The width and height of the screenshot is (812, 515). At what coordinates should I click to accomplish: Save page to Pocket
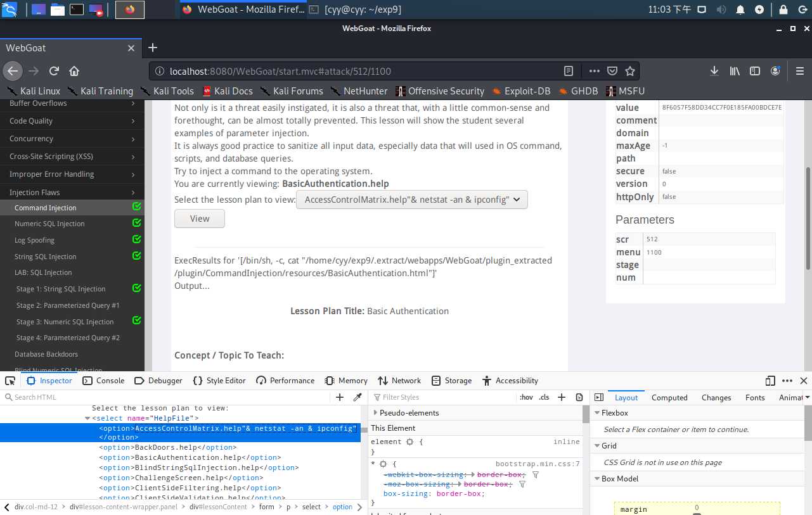tap(612, 71)
